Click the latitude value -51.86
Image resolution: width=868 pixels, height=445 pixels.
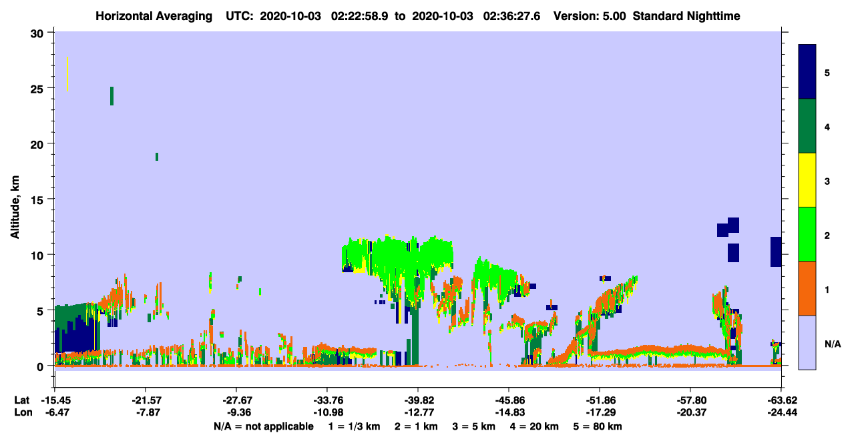coord(600,400)
